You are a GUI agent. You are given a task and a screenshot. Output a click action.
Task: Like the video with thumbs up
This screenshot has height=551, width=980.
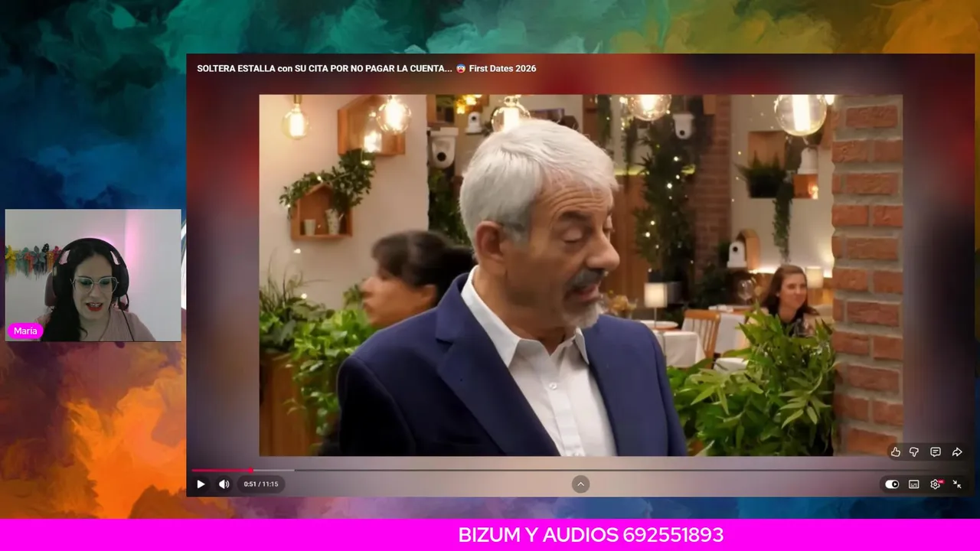[895, 452]
